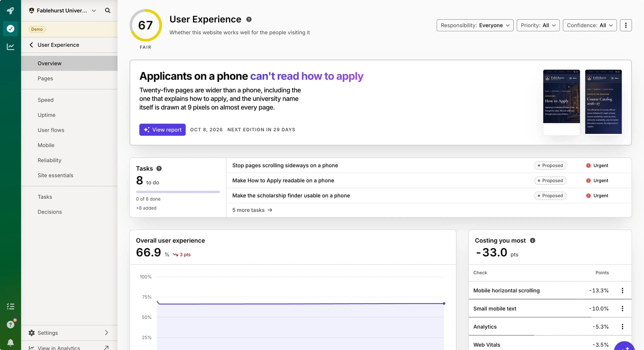Click Proposed status on scholarship finder task

[x=550, y=196]
